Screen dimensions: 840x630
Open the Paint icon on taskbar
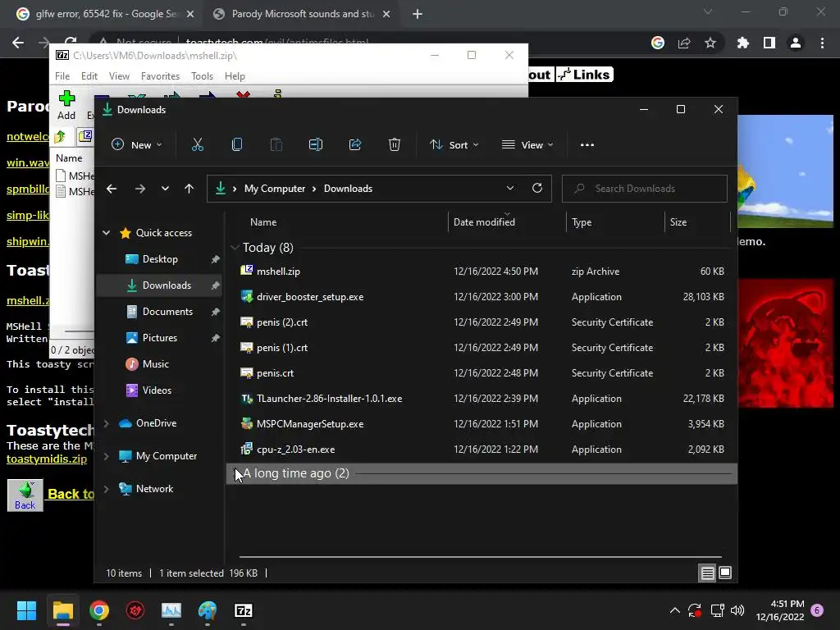click(x=208, y=610)
